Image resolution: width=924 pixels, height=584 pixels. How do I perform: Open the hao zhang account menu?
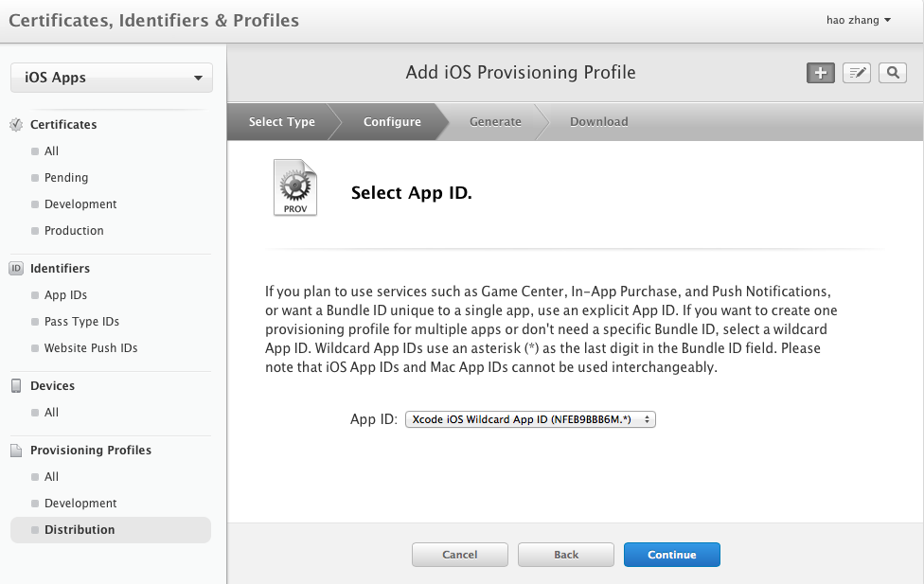pos(858,20)
